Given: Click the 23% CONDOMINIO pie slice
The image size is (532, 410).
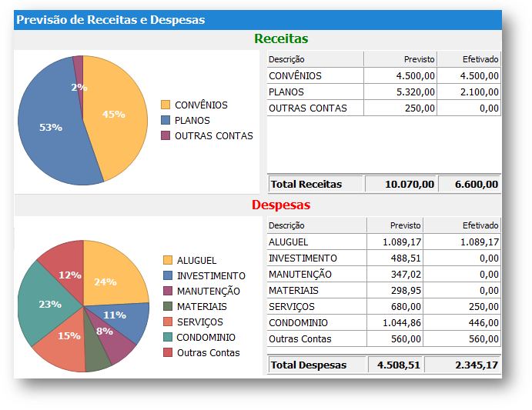Looking at the screenshot, I should coord(46,308).
